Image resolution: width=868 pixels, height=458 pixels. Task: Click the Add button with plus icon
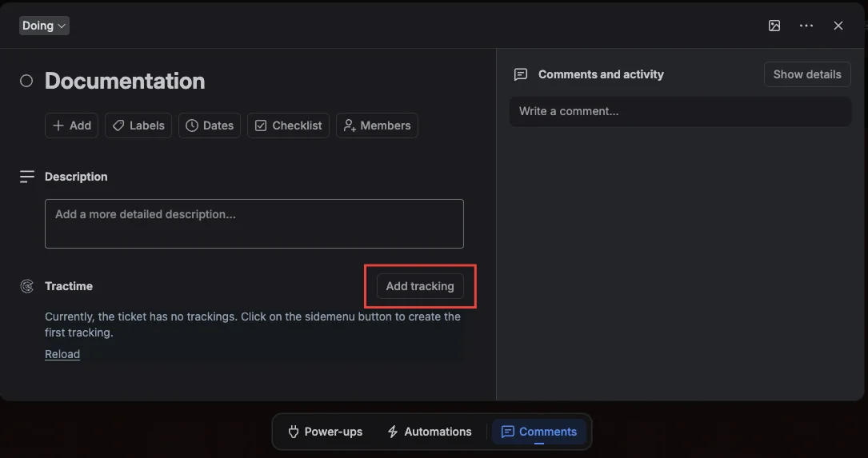(x=71, y=125)
